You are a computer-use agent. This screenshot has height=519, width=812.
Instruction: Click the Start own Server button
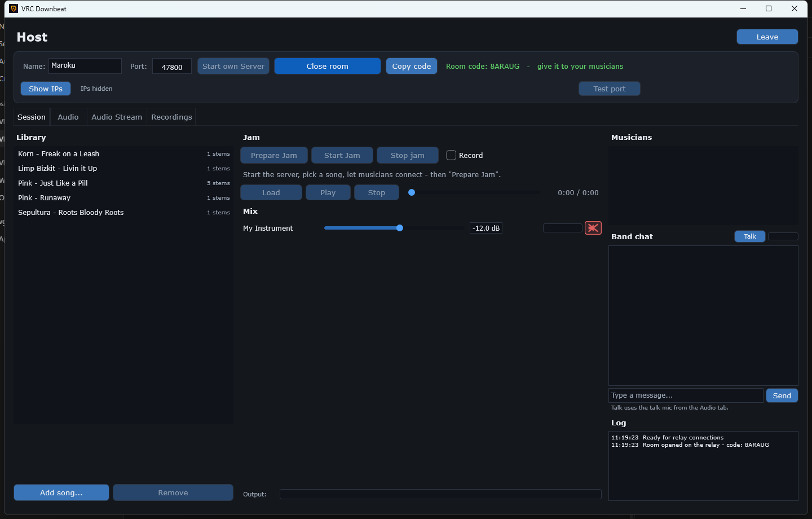click(233, 66)
